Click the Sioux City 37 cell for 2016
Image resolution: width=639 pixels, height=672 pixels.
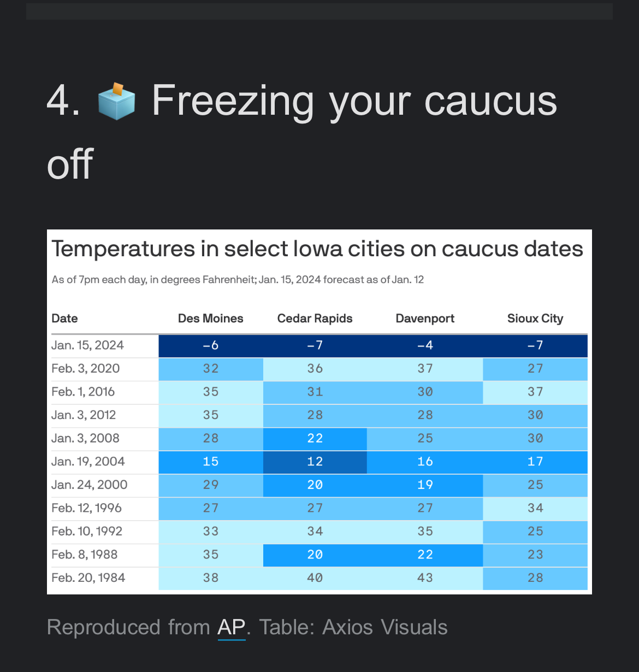point(535,392)
